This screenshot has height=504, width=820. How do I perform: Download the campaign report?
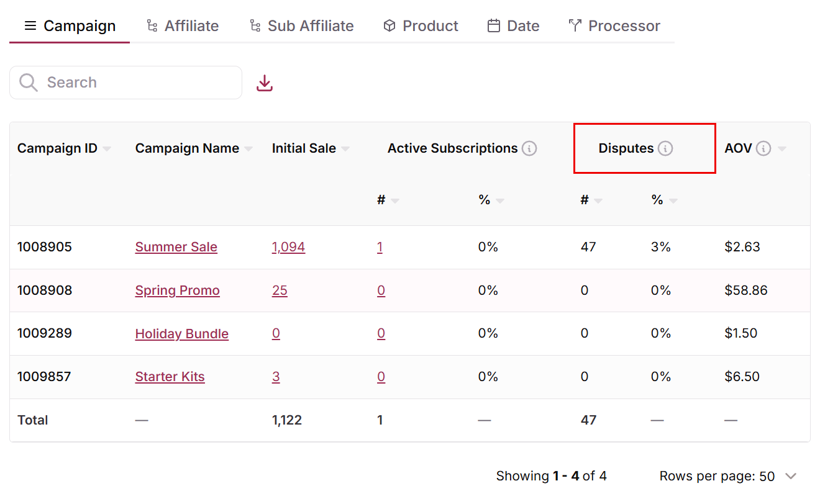pyautogui.click(x=265, y=83)
